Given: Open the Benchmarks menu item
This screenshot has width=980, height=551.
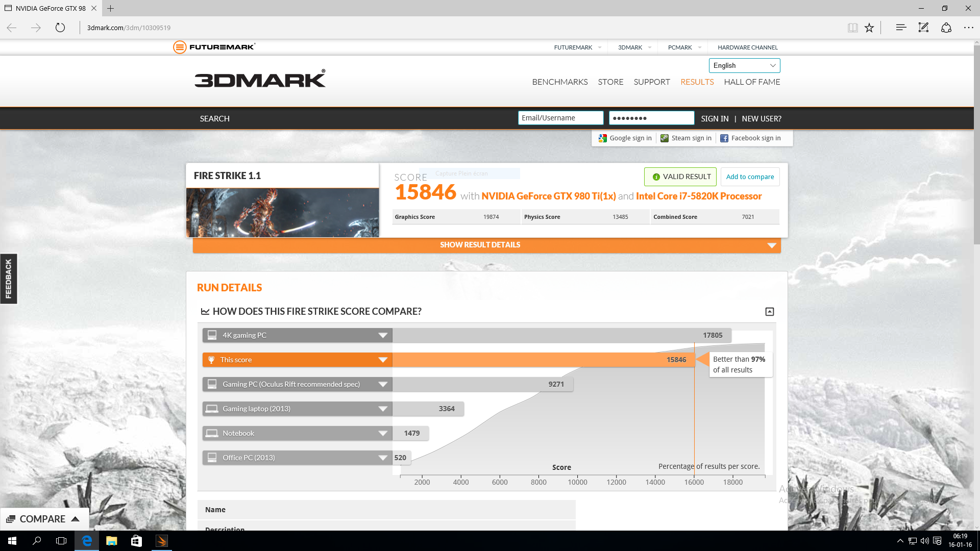Looking at the screenshot, I should coord(559,82).
